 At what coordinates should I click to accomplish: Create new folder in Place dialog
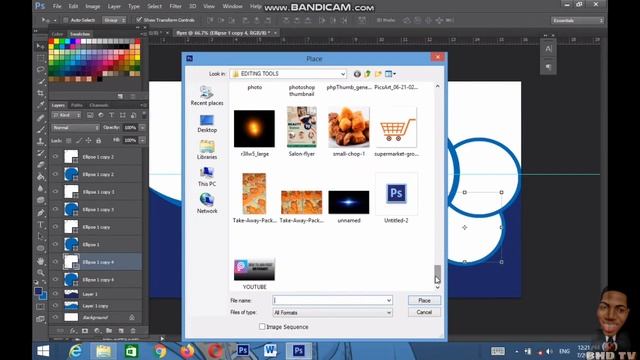(378, 74)
